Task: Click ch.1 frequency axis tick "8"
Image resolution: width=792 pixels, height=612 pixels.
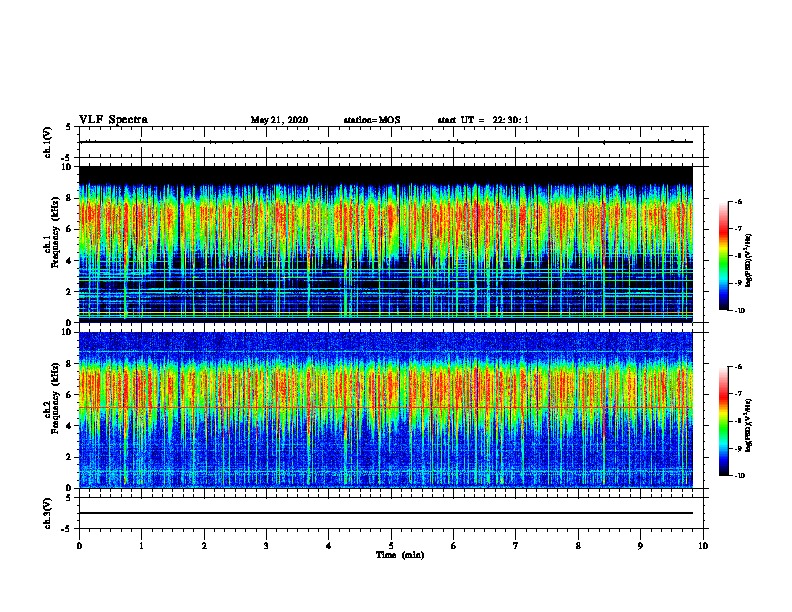Action: coord(70,198)
